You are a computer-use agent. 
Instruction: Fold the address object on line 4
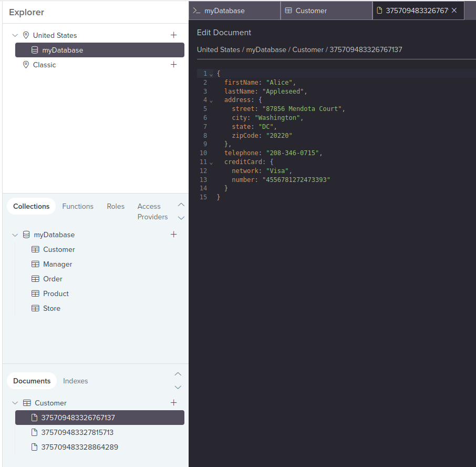211,100
